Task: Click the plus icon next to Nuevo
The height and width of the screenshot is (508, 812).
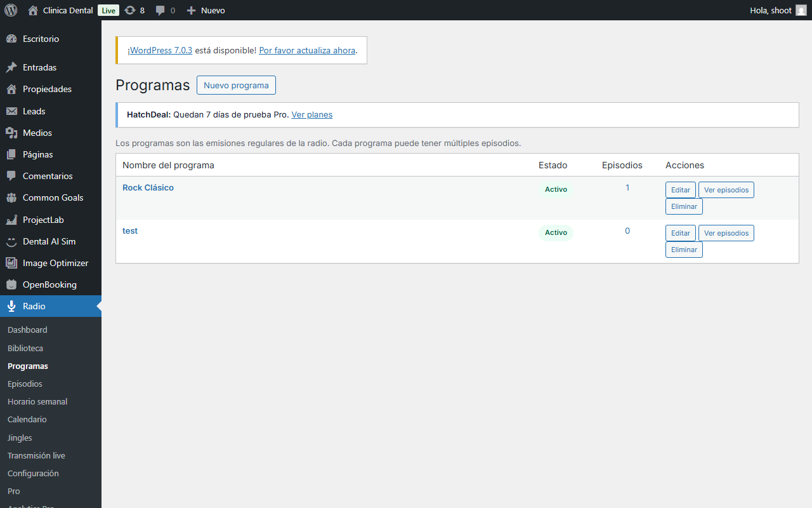Action: click(x=191, y=10)
